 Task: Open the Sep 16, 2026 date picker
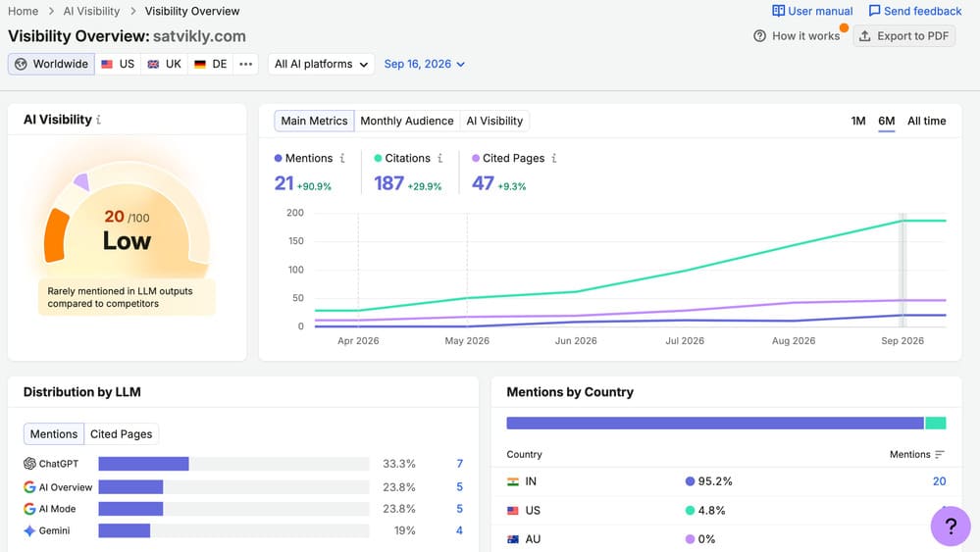point(425,64)
